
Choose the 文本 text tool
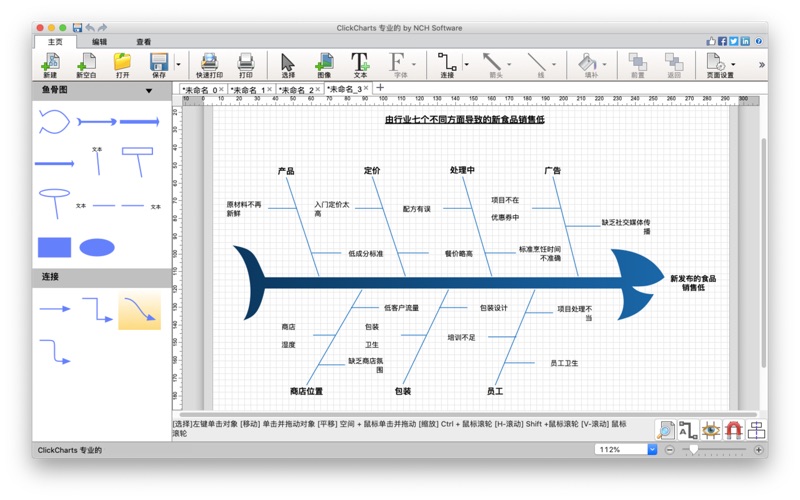tap(360, 65)
